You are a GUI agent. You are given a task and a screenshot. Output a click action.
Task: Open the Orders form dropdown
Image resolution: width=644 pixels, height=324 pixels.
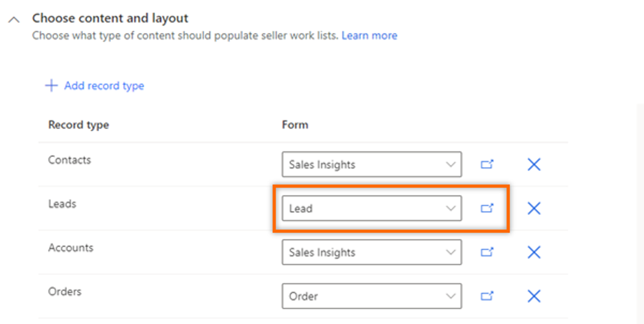pyautogui.click(x=371, y=297)
